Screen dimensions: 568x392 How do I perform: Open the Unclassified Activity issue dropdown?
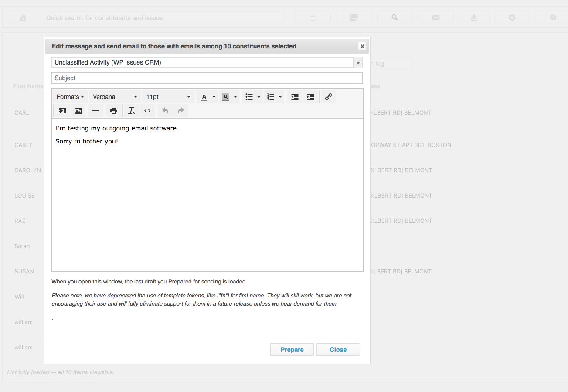coord(207,63)
